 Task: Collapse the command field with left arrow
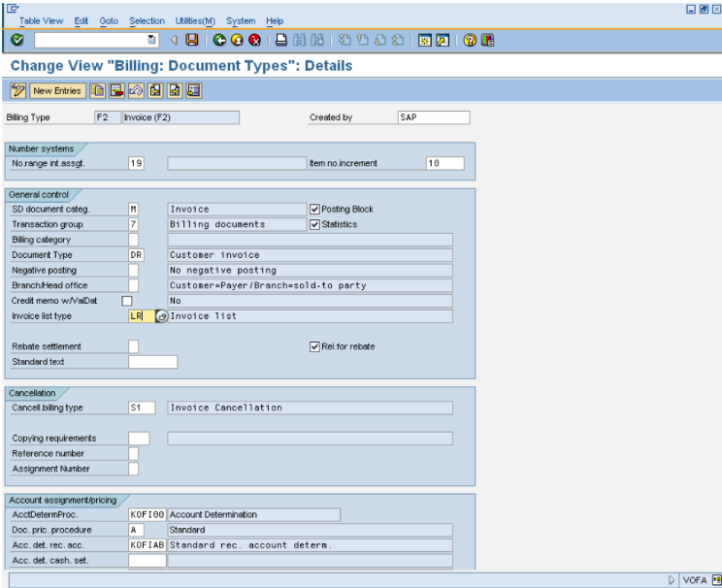pyautogui.click(x=174, y=40)
